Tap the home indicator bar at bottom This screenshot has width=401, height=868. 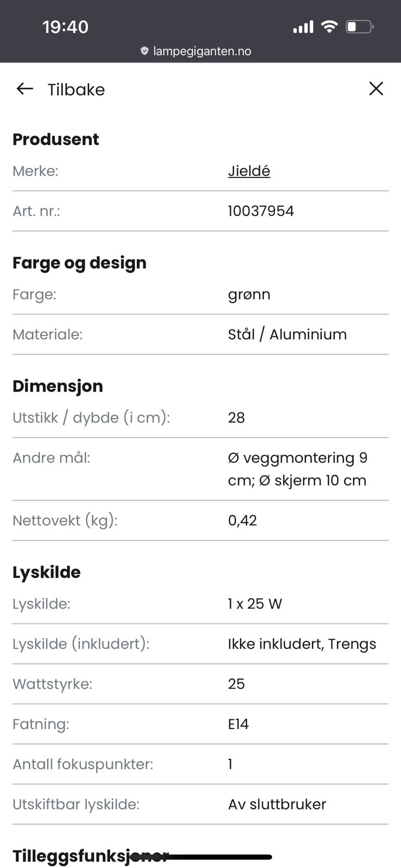click(x=217, y=857)
